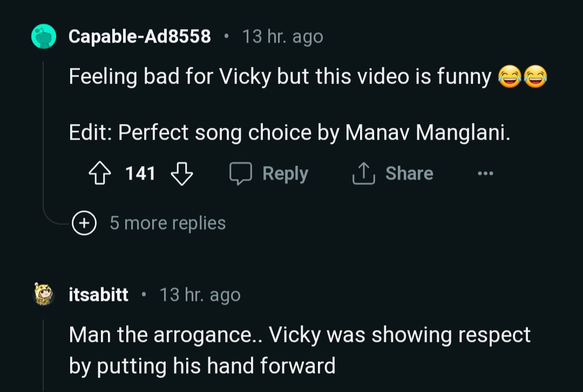Viewport: 583px width, 392px height.
Task: Open the timestamp on itsabitt's comment
Action: [x=200, y=295]
